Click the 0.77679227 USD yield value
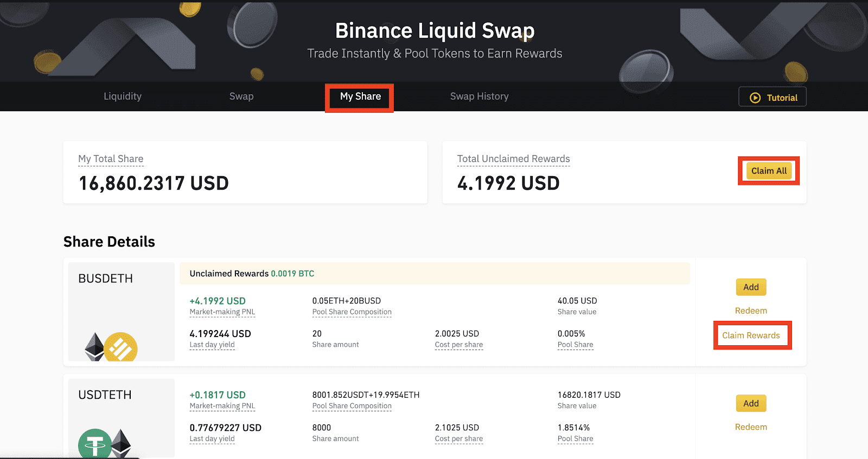This screenshot has width=868, height=459. click(225, 428)
